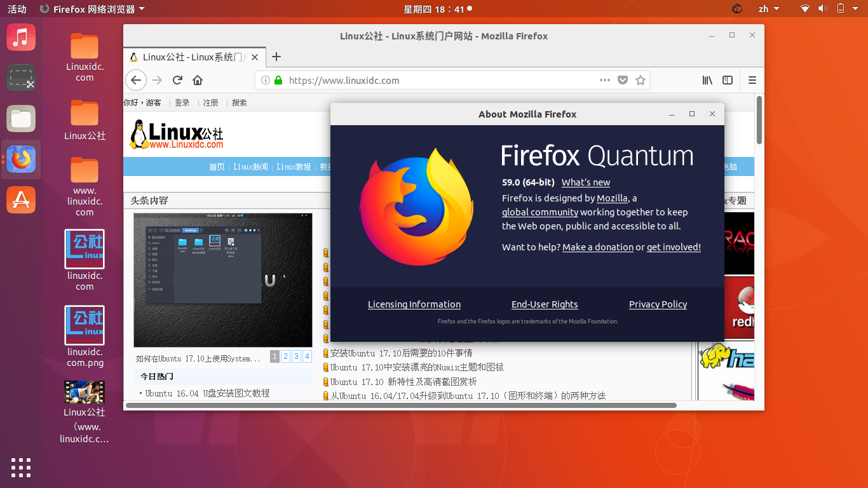Image resolution: width=868 pixels, height=488 pixels.
Task: Click the green secure padlock icon
Action: click(278, 81)
